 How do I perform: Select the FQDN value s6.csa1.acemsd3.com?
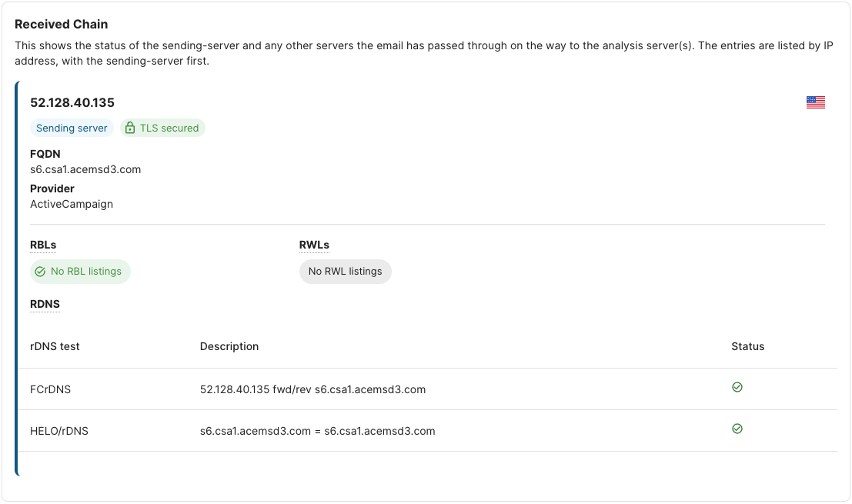85,169
